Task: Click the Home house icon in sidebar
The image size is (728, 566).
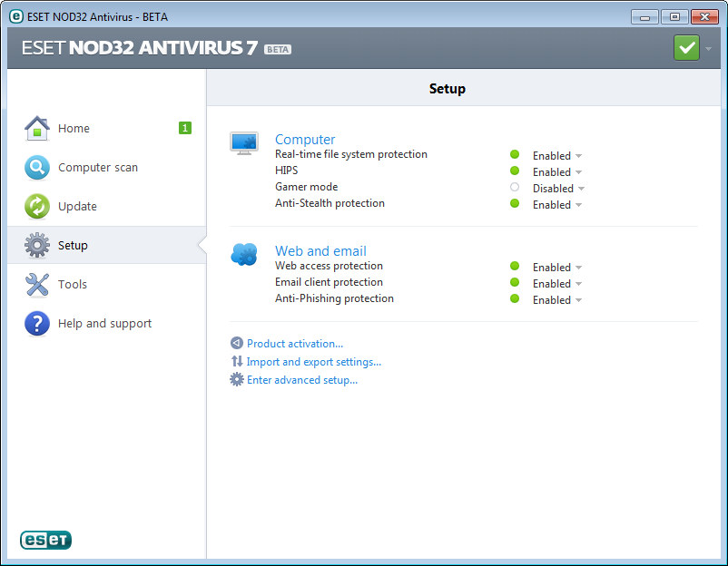Action: 37,128
